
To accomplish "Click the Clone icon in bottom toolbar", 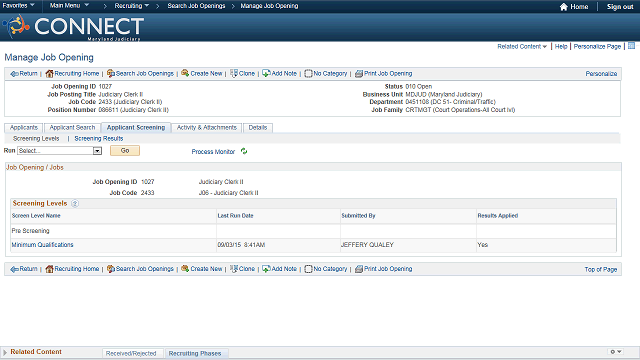I will tap(234, 269).
